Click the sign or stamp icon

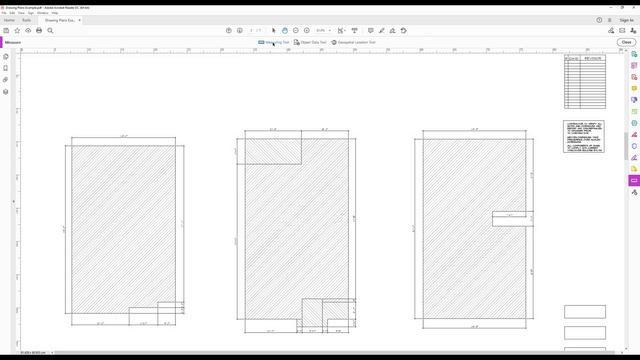point(392,31)
